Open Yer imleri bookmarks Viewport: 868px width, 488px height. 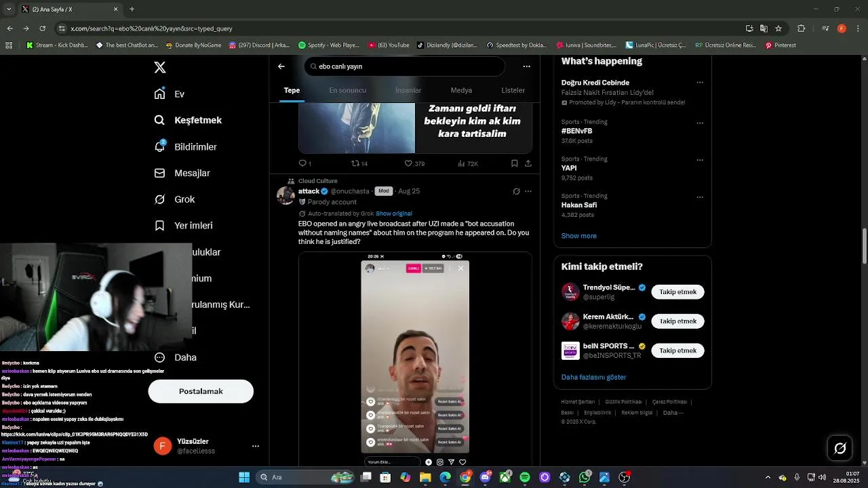click(x=183, y=226)
